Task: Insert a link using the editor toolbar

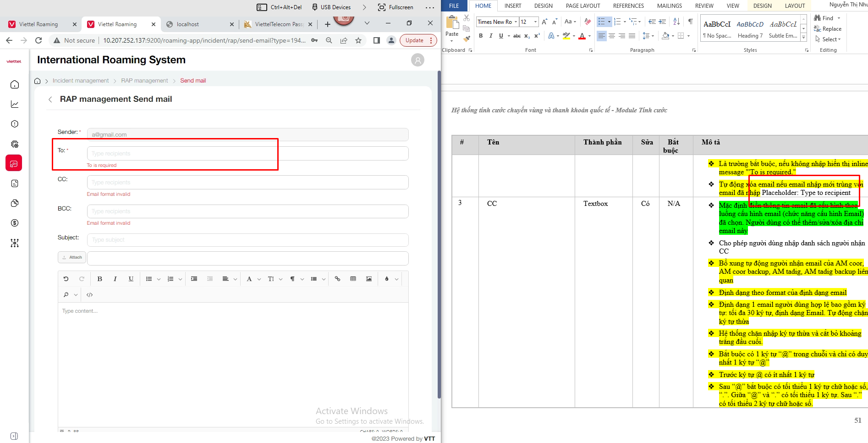Action: tap(337, 279)
